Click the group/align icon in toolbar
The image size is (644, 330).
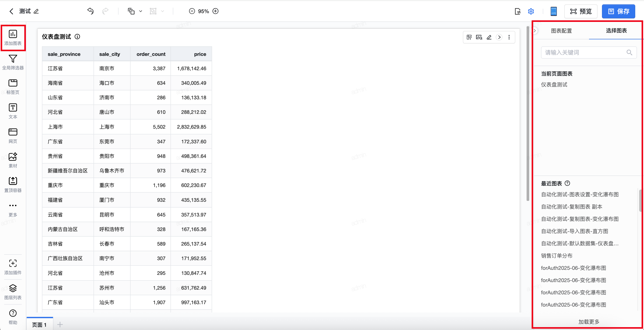pos(153,11)
